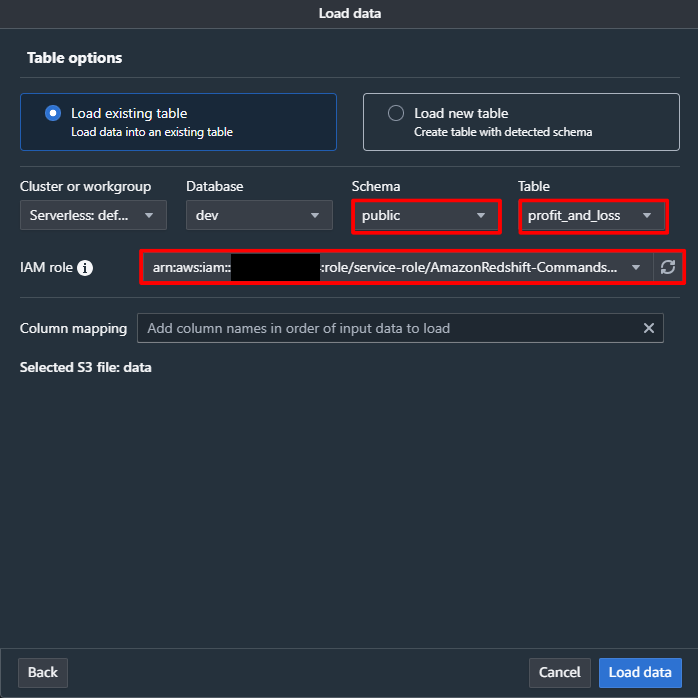Open the Table dropdown showing profit_and_loss
Image resolution: width=698 pixels, height=698 pixels.
pos(593,216)
